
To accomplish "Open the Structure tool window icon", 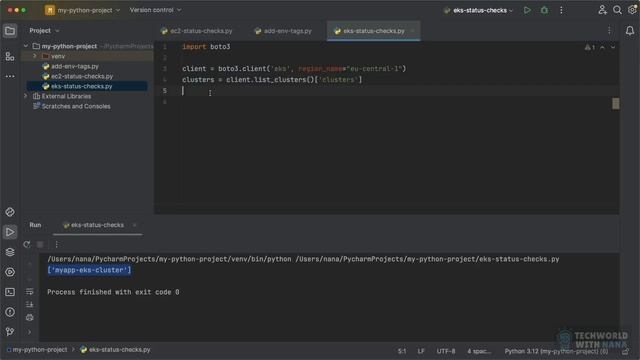I will tap(10, 56).
